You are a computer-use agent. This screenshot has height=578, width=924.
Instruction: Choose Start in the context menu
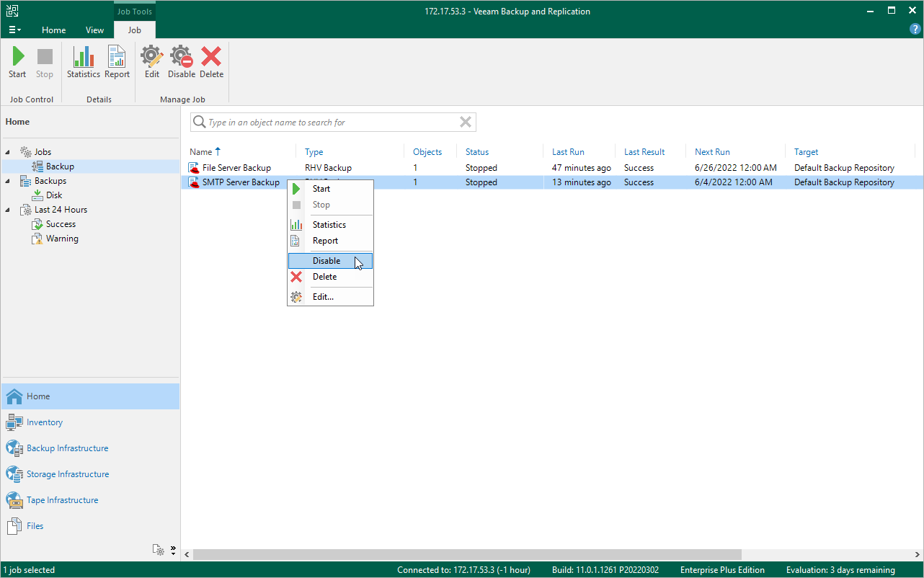[330, 189]
